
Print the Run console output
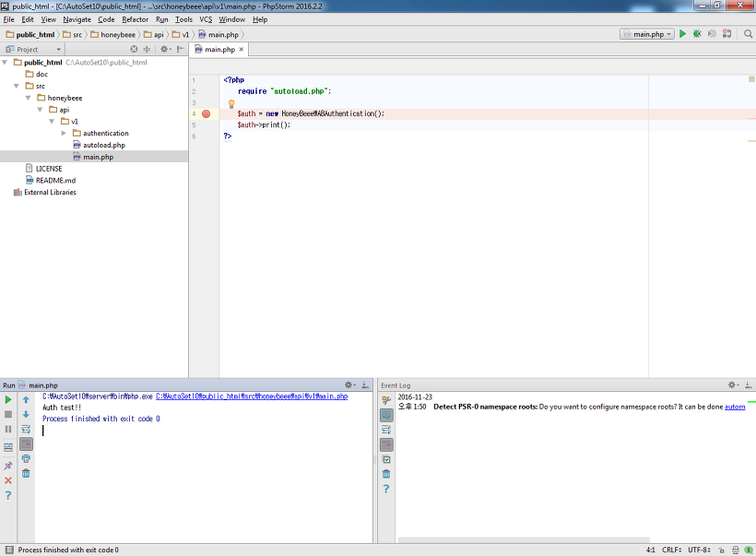pyautogui.click(x=26, y=458)
